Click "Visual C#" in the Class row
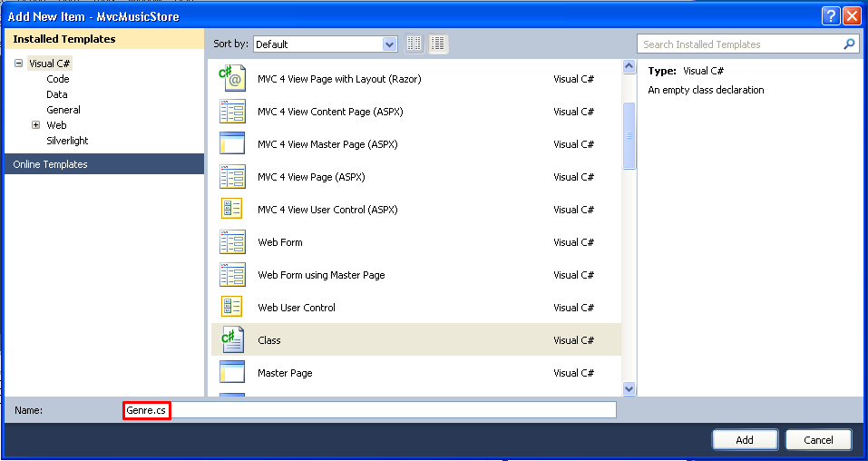The width and height of the screenshot is (868, 461). [573, 340]
